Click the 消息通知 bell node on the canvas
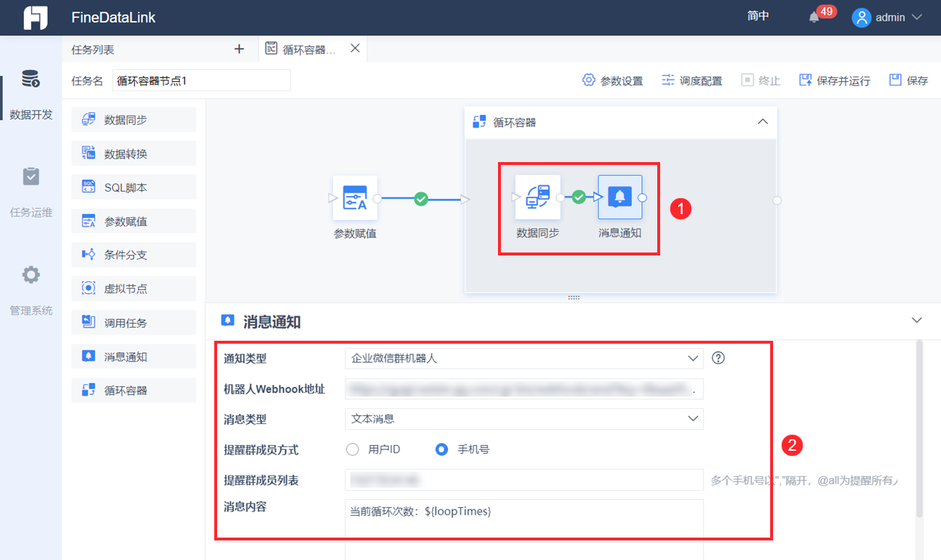The height and width of the screenshot is (560, 941). tap(620, 197)
